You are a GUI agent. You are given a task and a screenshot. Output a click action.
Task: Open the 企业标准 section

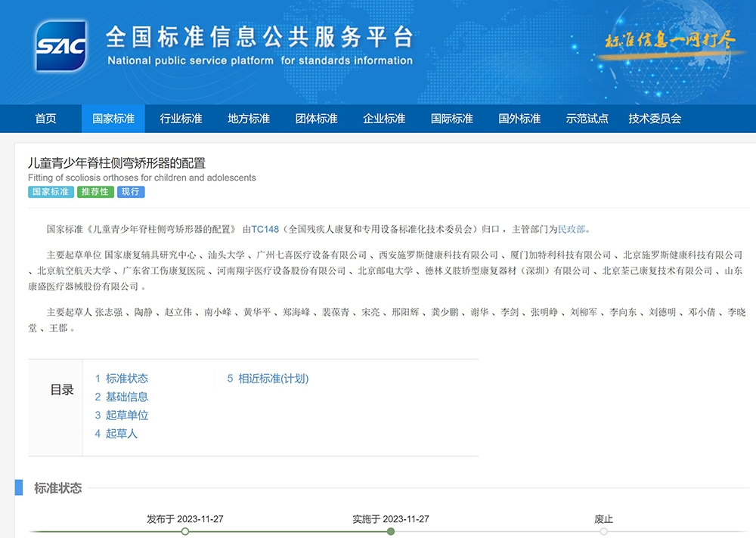[384, 119]
